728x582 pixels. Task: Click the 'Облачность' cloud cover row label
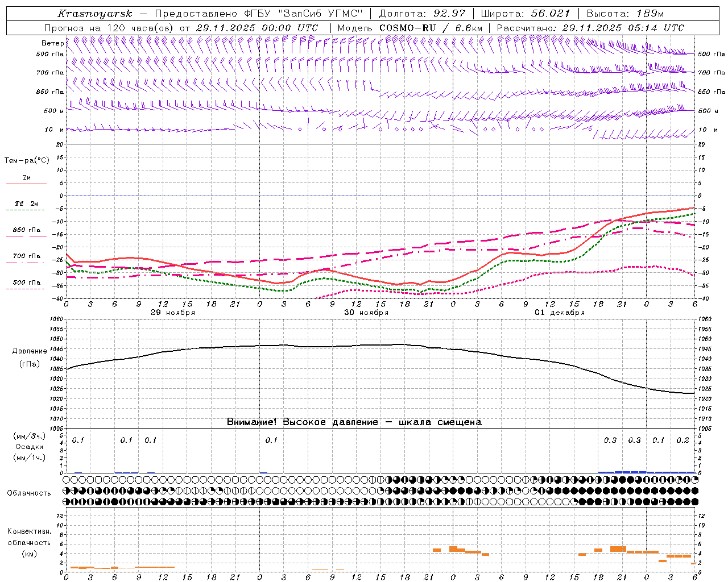coord(29,493)
